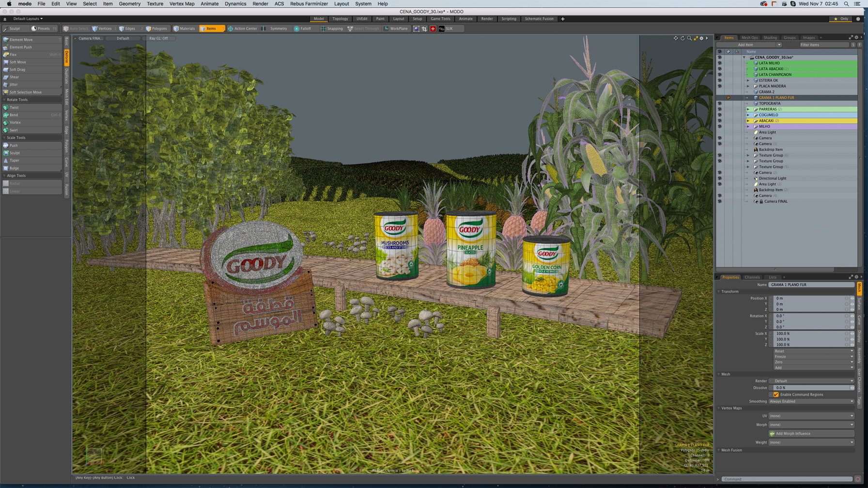Screen dimensions: 868x488
Task: Activate the Soft Move tool
Action: point(32,62)
